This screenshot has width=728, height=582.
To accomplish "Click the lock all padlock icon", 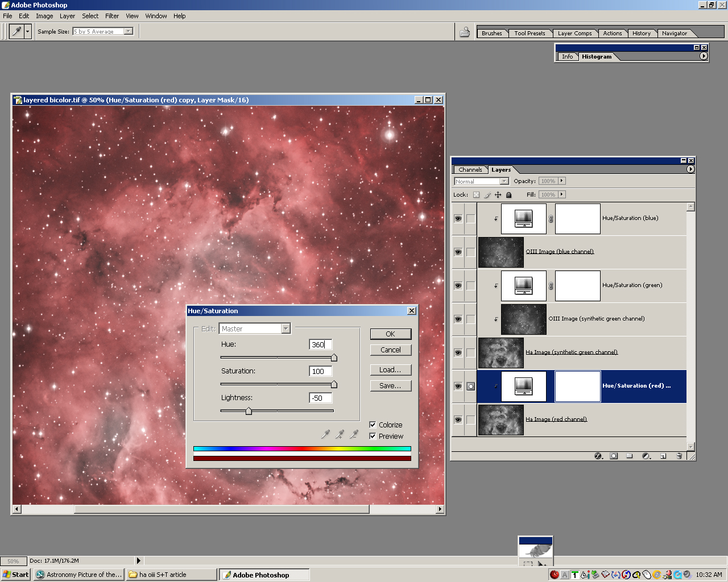I will pos(508,195).
